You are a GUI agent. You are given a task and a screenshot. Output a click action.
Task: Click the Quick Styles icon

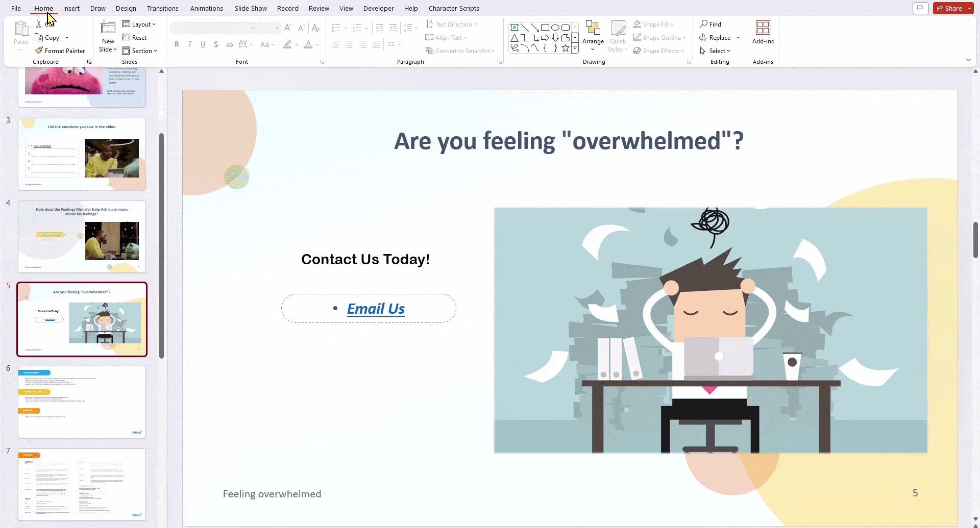tap(618, 36)
